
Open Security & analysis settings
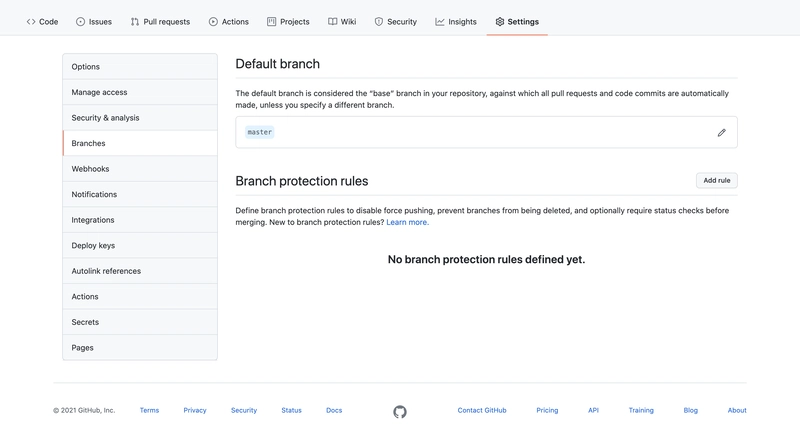tap(140, 118)
